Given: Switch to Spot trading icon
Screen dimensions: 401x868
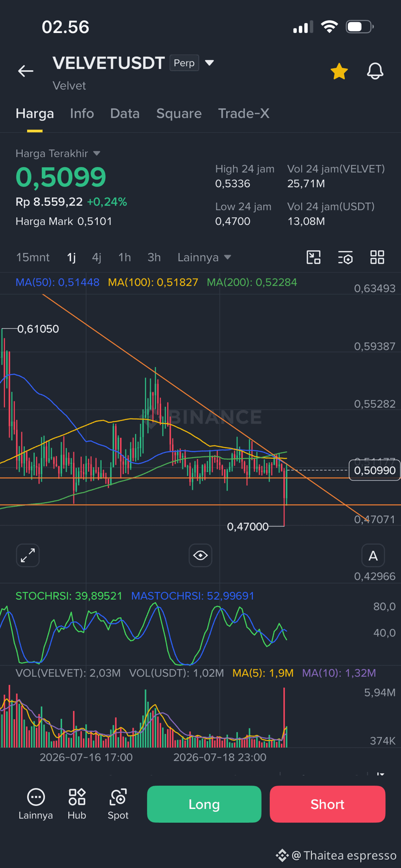Looking at the screenshot, I should pyautogui.click(x=118, y=804).
